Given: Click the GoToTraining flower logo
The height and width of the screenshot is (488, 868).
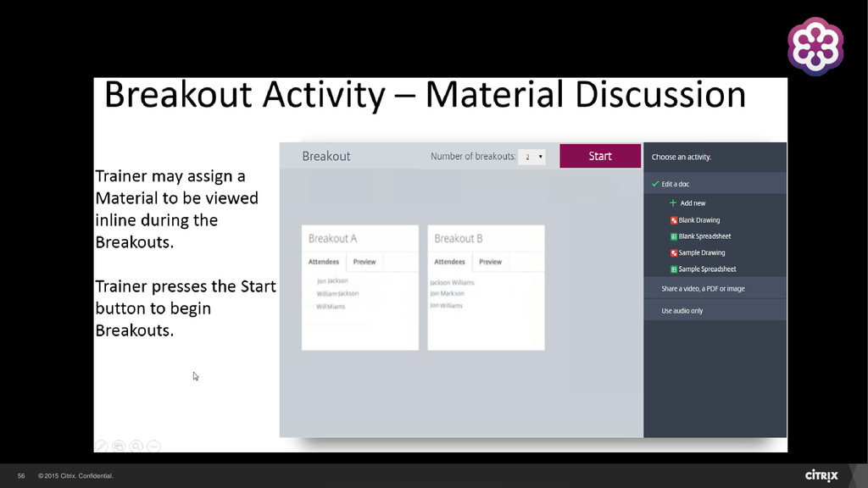Looking at the screenshot, I should click(815, 47).
